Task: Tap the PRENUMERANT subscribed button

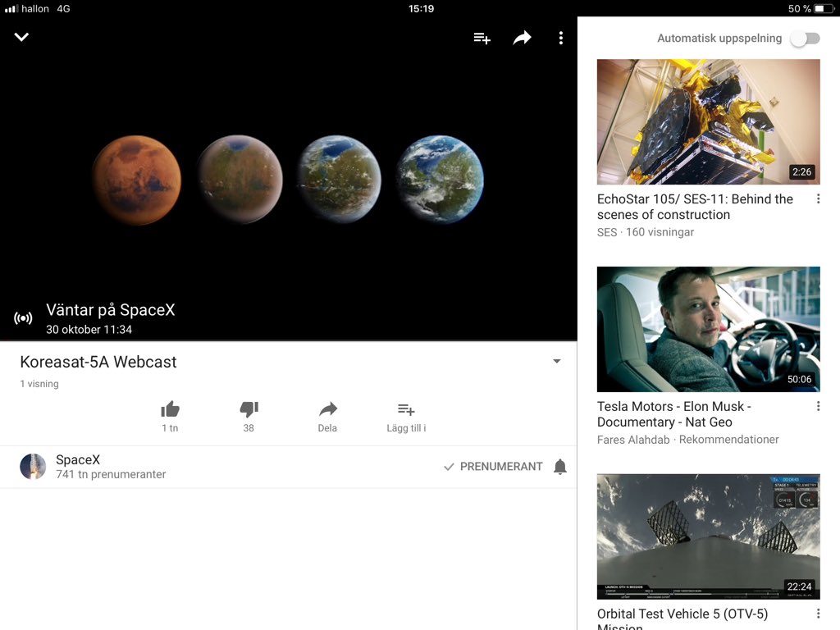Action: coord(493,467)
